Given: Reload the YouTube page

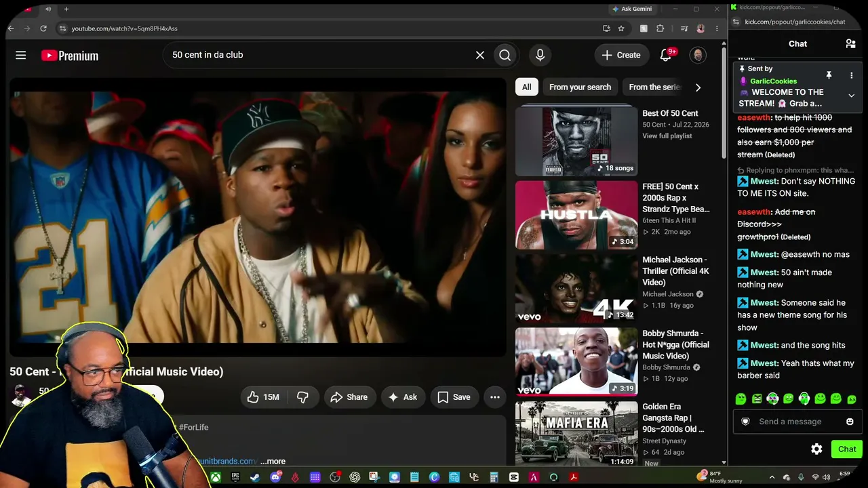Looking at the screenshot, I should 43,28.
